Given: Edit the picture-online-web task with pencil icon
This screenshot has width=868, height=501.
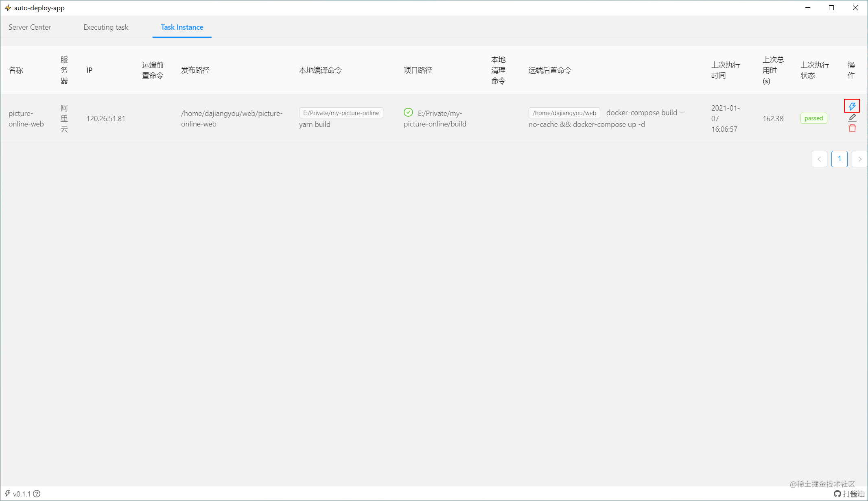Looking at the screenshot, I should 852,118.
